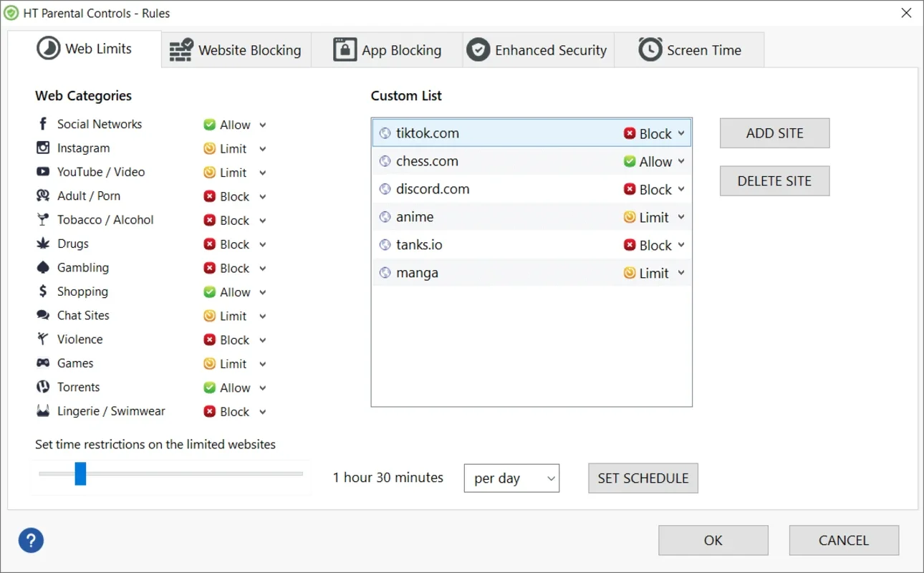Click the globe icon beside anime
924x573 pixels.
[x=385, y=217]
